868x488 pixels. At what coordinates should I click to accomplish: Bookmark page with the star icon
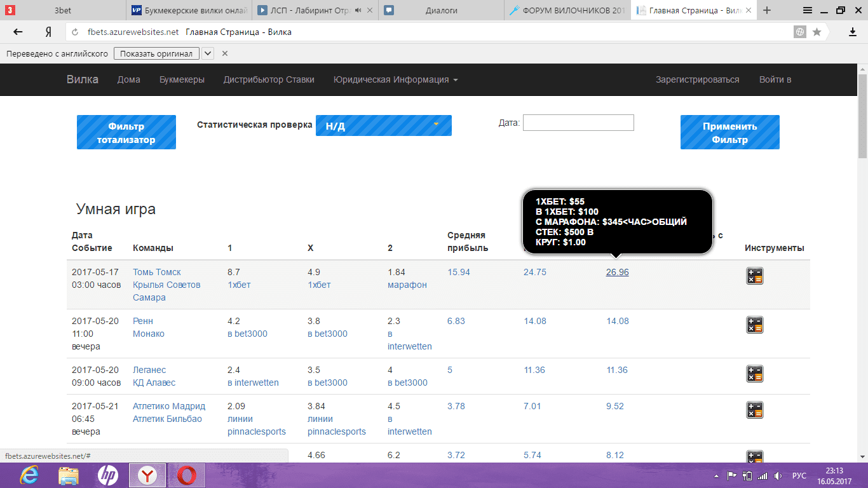[817, 32]
